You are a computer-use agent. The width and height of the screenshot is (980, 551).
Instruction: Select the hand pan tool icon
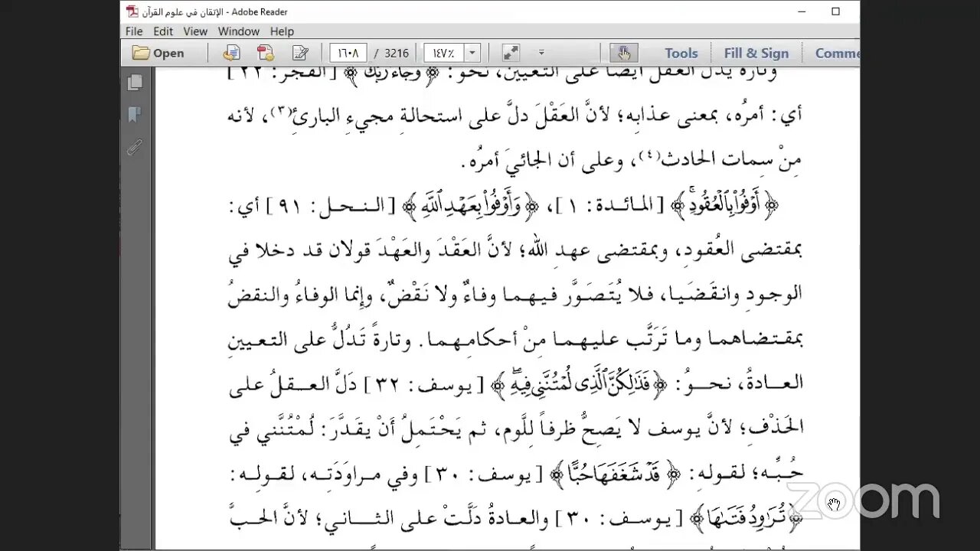[x=624, y=53]
